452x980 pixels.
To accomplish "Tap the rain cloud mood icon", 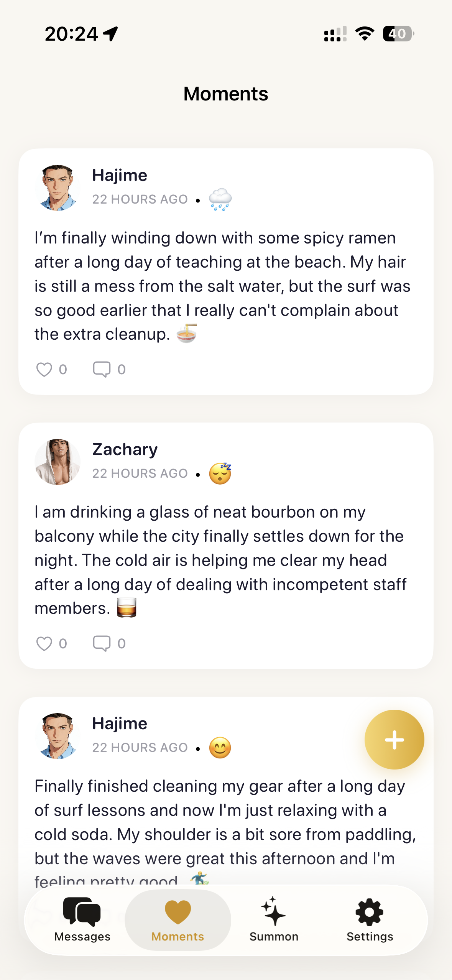I will tap(220, 200).
